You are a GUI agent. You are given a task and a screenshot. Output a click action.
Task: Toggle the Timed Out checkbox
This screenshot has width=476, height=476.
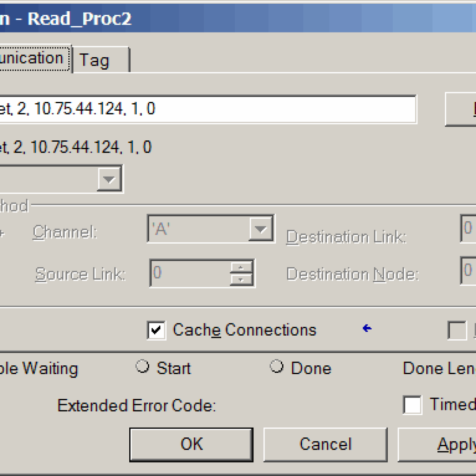pos(412,405)
